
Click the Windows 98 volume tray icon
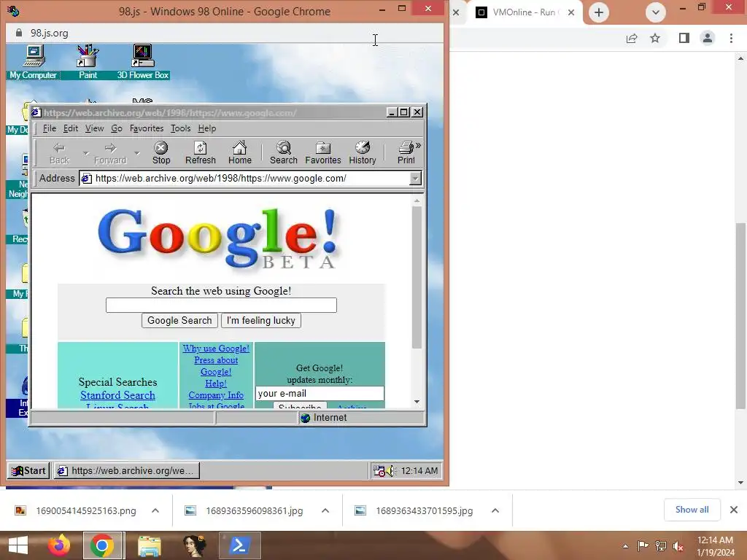[390, 471]
